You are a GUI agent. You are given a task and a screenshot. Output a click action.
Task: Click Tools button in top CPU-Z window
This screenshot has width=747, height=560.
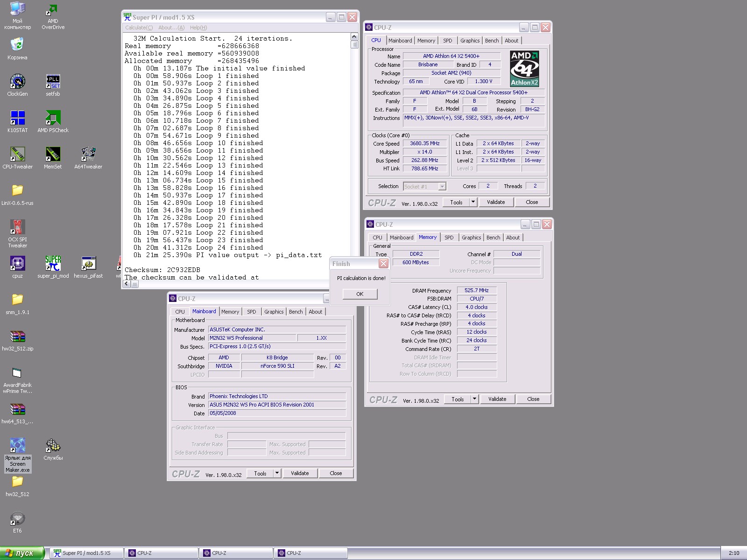click(x=456, y=202)
